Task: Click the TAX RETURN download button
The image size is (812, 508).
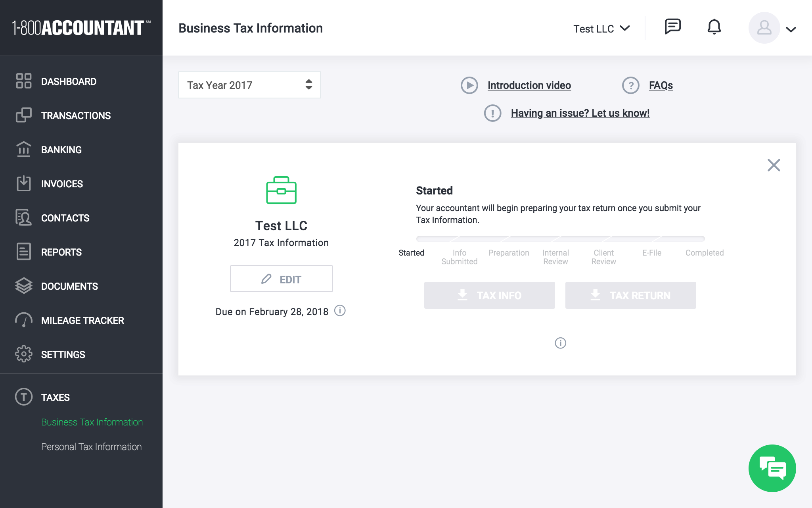Action: pyautogui.click(x=630, y=295)
